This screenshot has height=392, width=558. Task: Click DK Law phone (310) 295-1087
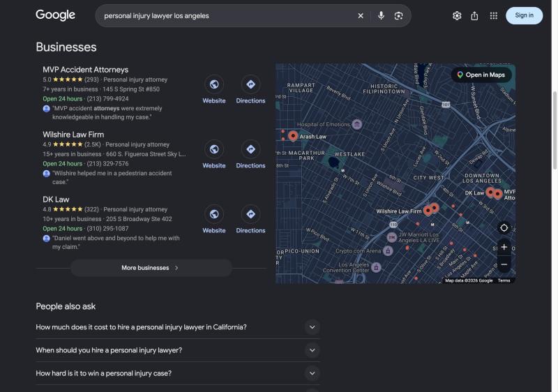[x=108, y=229]
